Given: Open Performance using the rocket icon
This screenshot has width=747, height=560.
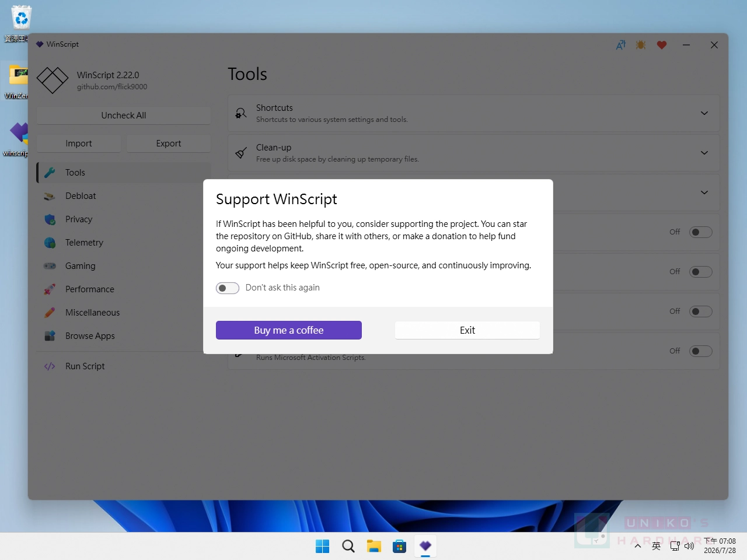Looking at the screenshot, I should click(x=50, y=289).
